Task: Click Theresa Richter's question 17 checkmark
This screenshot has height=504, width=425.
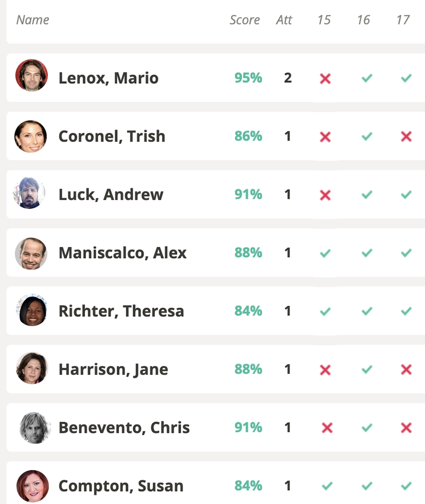Action: 406,311
